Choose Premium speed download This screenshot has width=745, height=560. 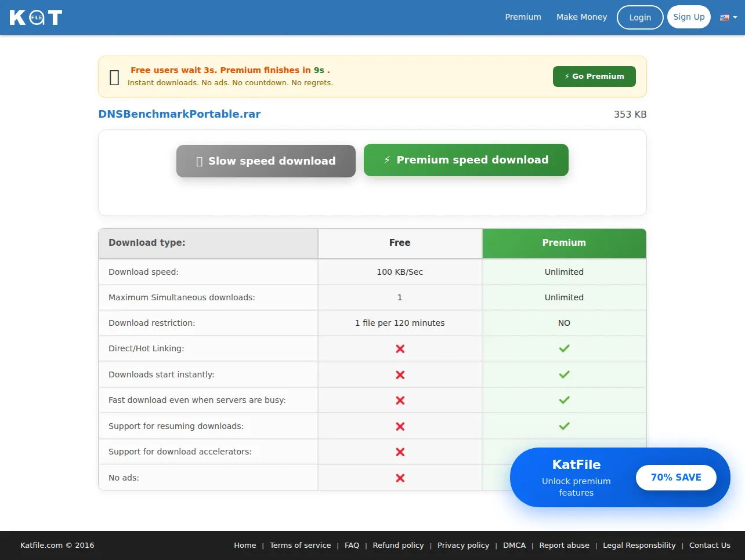pos(466,160)
